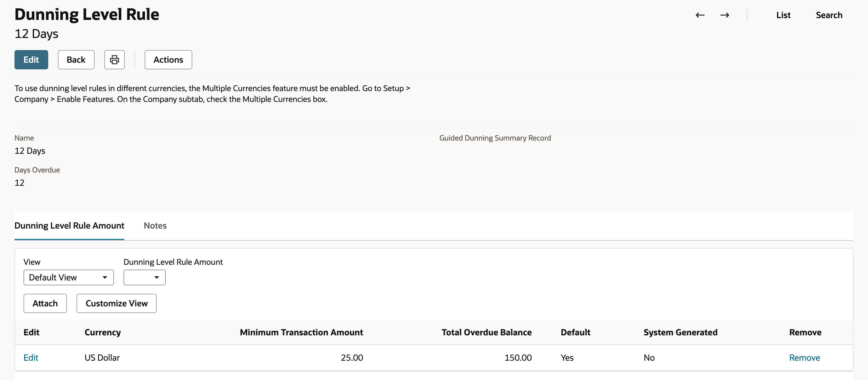The height and width of the screenshot is (380, 868).
Task: Open the Dunning Level Rule Amount dropdown
Action: click(145, 277)
